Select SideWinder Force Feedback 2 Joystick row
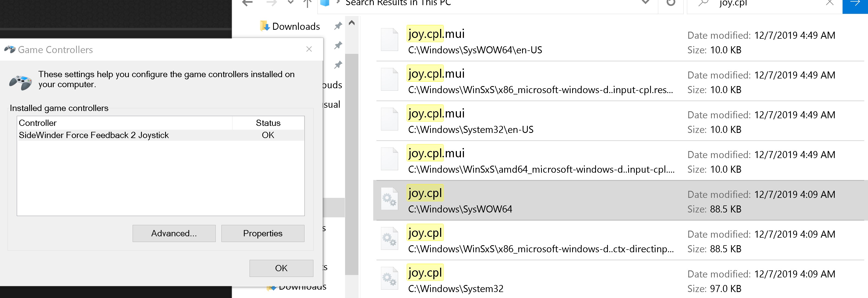Image resolution: width=868 pixels, height=298 pixels. (x=94, y=135)
